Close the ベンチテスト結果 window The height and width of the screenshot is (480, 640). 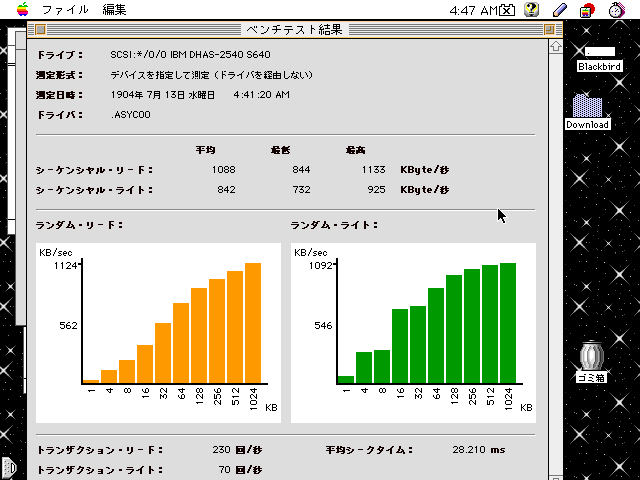[x=40, y=29]
